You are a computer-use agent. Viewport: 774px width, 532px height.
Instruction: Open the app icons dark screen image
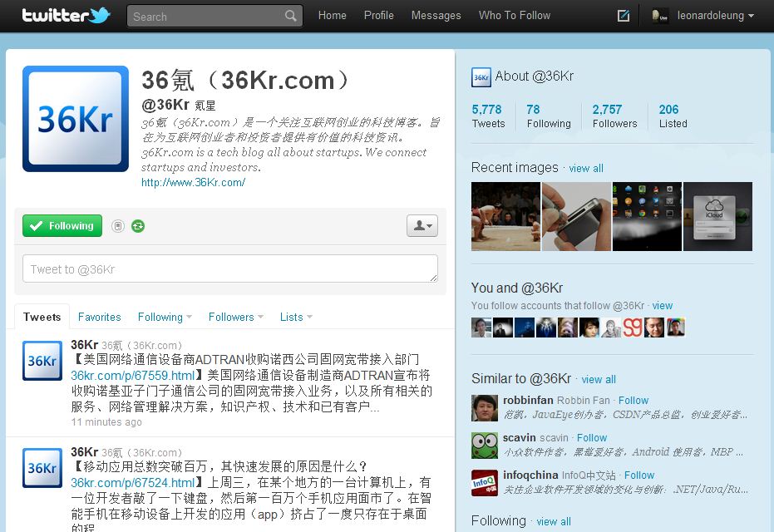point(647,217)
